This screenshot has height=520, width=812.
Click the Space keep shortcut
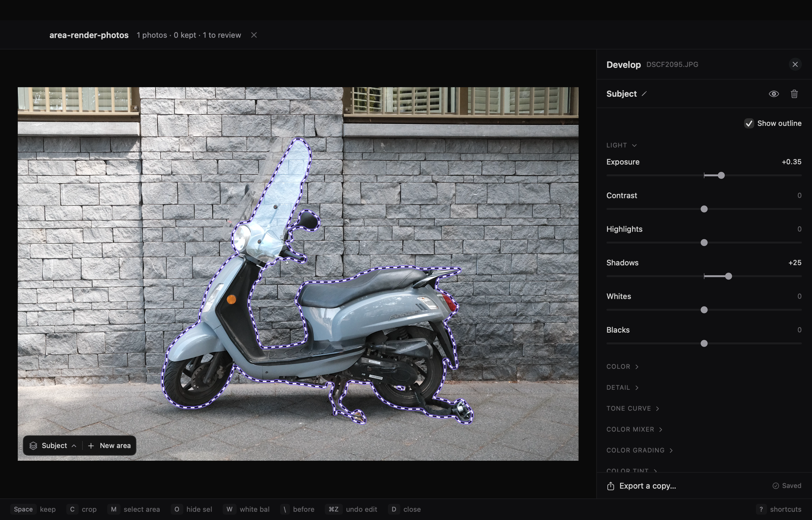tap(33, 510)
